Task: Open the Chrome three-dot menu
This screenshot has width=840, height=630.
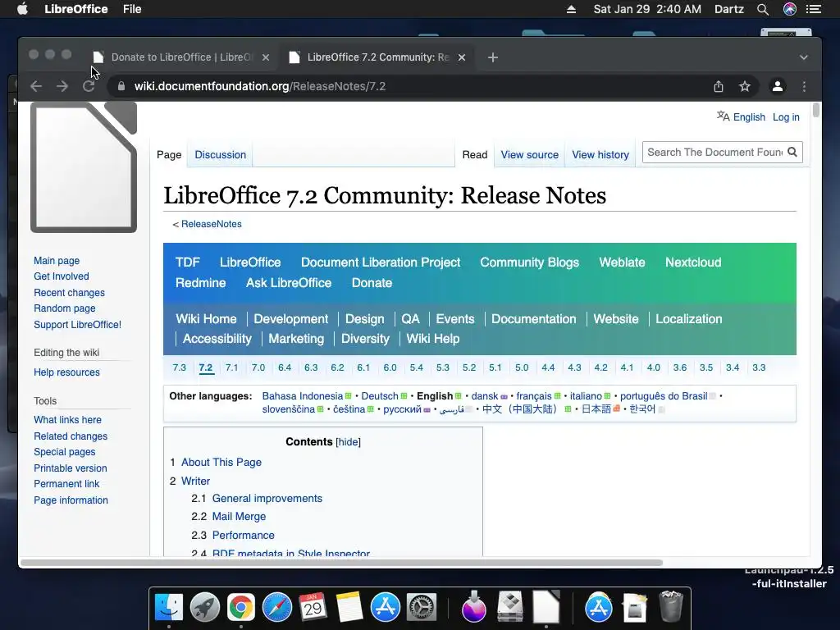Action: (x=804, y=86)
